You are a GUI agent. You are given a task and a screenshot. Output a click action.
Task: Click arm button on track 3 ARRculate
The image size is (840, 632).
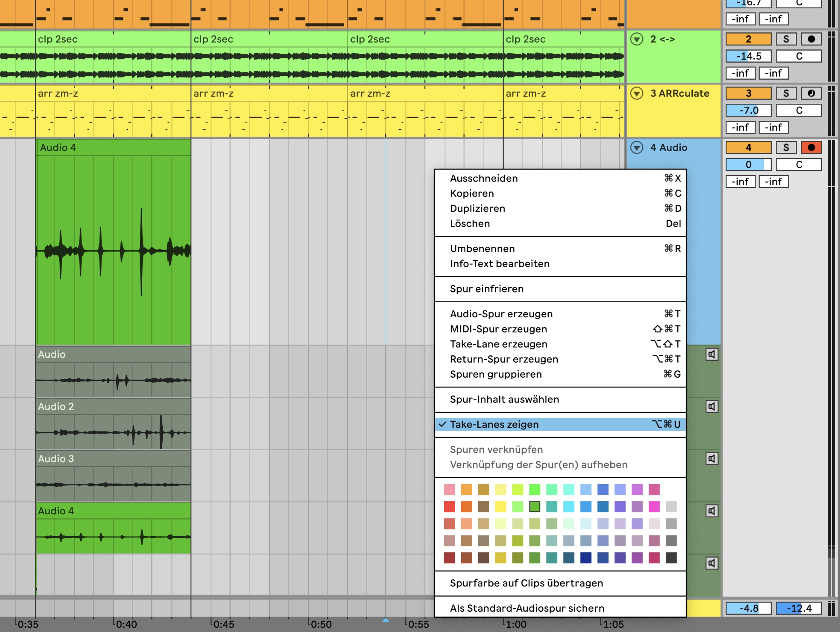(811, 94)
